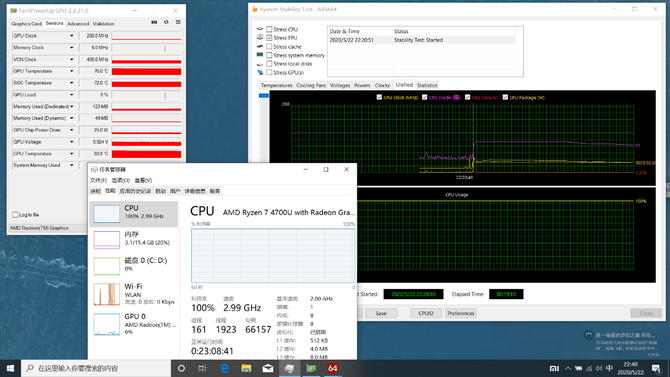The height and width of the screenshot is (377, 670).
Task: Open CPU Temperature sensor dropdown
Action: pyautogui.click(x=72, y=153)
